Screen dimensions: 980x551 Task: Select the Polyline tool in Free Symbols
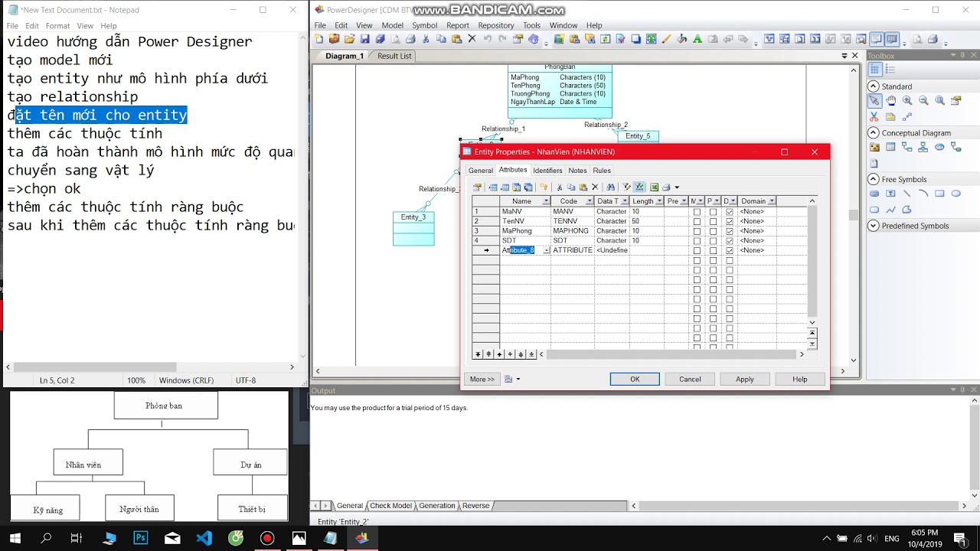pyautogui.click(x=891, y=210)
